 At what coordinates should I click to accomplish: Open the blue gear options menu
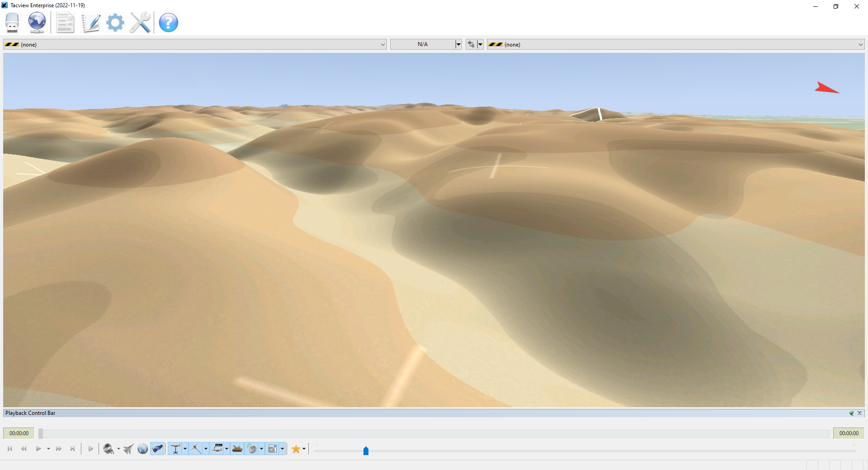click(115, 23)
